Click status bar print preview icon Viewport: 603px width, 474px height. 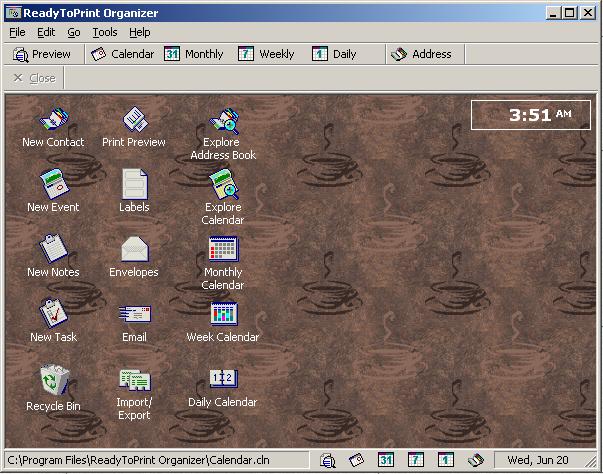(x=328, y=460)
